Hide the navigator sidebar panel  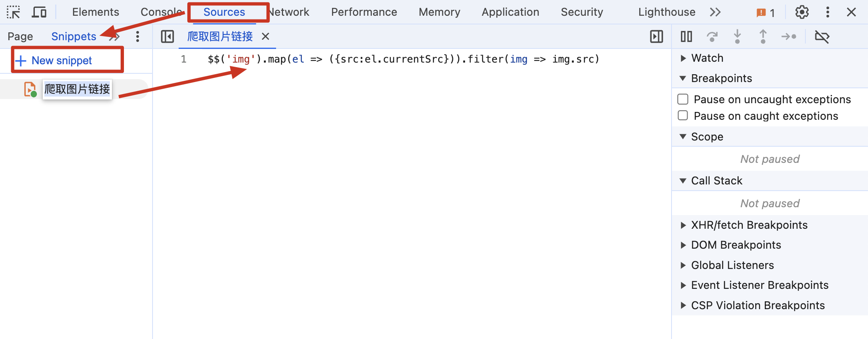click(167, 37)
